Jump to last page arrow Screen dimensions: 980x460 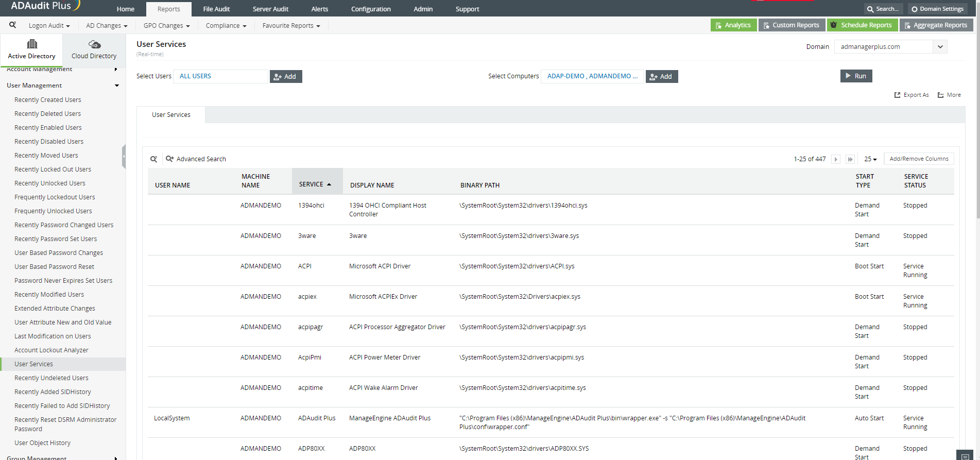pos(850,159)
